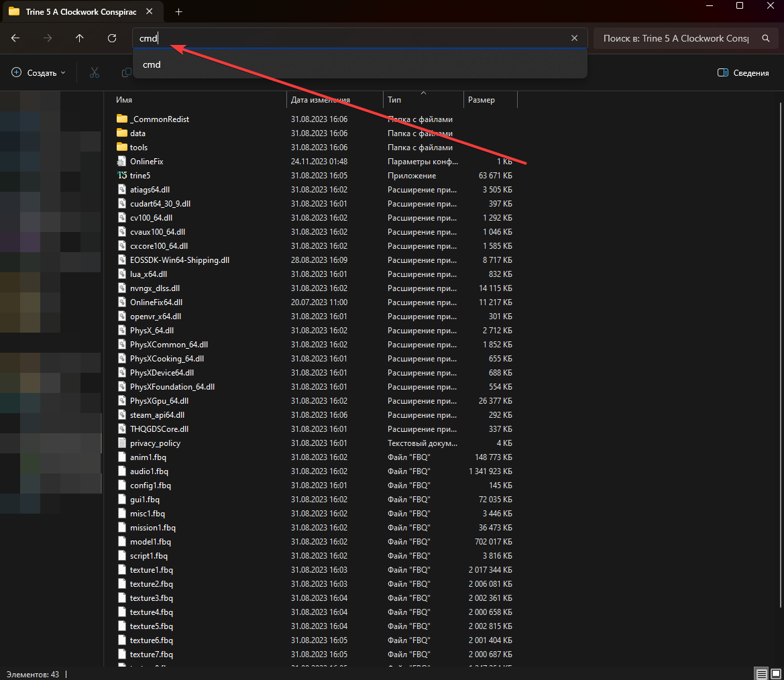This screenshot has height=680, width=784.
Task: Select the _CommonRedist folder icon
Action: tap(121, 119)
